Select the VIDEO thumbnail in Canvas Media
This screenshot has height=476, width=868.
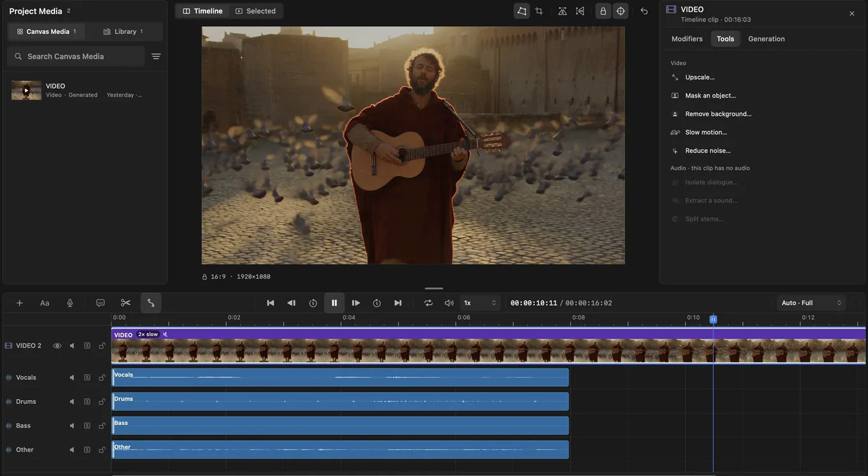(26, 91)
